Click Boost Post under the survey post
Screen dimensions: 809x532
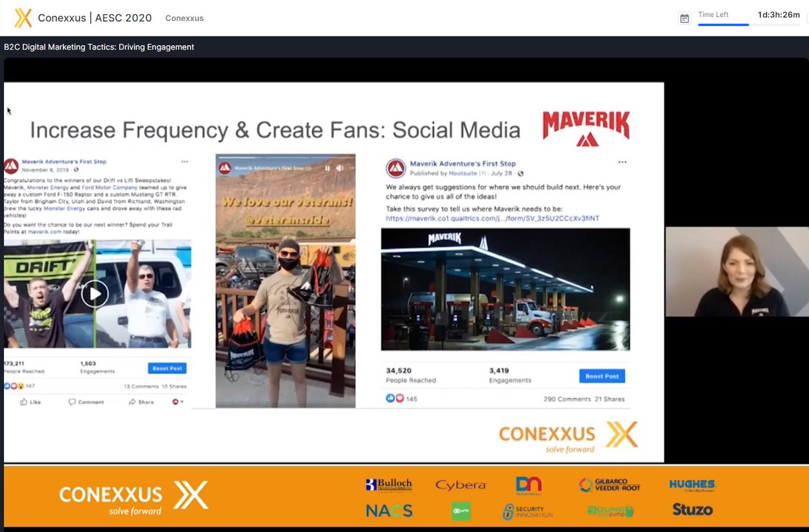602,376
